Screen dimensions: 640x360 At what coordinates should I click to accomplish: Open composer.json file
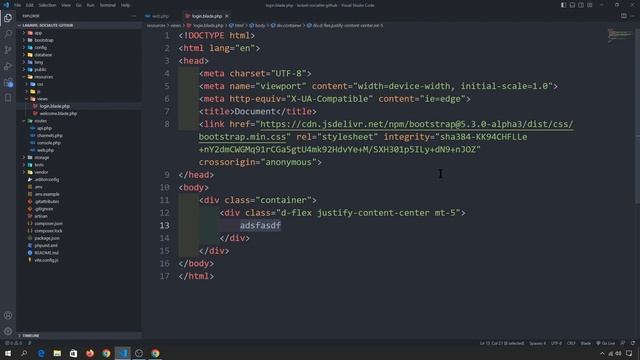[x=48, y=224]
